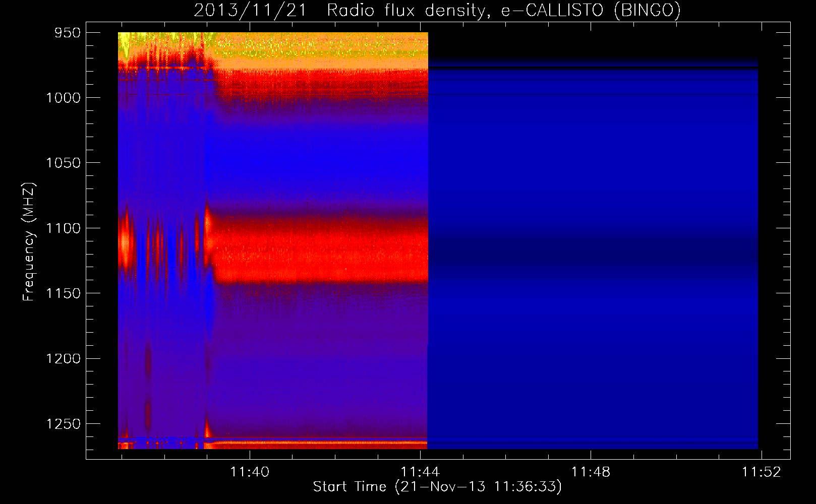Click the 11:40 time axis label
The image size is (816, 504).
click(x=250, y=472)
